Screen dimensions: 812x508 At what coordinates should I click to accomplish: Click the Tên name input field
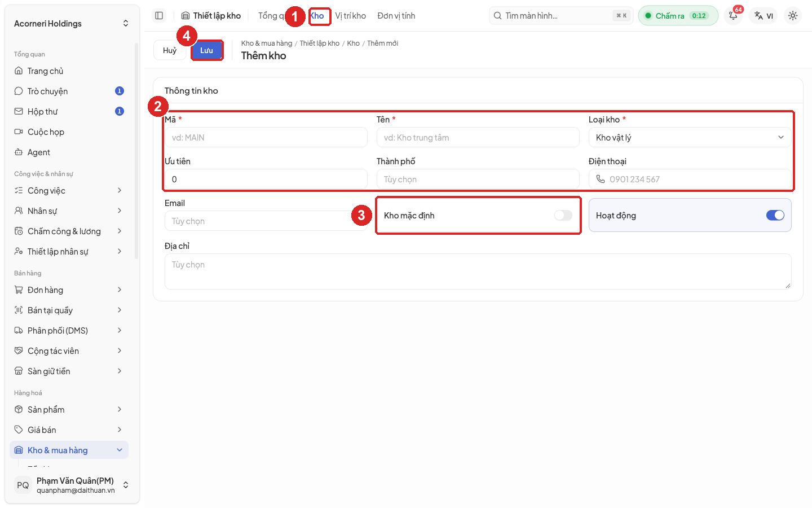478,137
